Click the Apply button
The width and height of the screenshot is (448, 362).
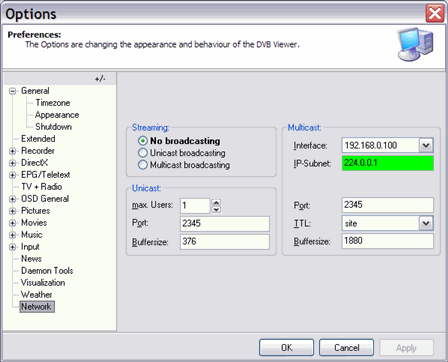(406, 348)
